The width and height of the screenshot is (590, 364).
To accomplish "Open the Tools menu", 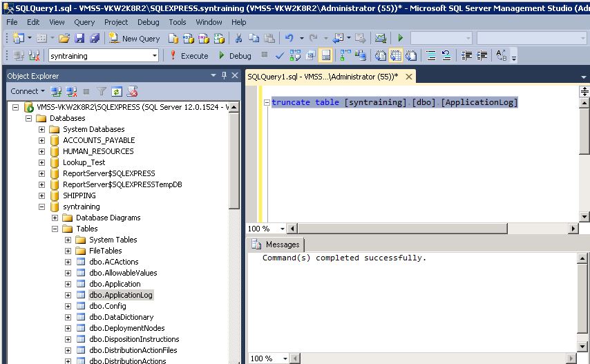I will [x=178, y=22].
